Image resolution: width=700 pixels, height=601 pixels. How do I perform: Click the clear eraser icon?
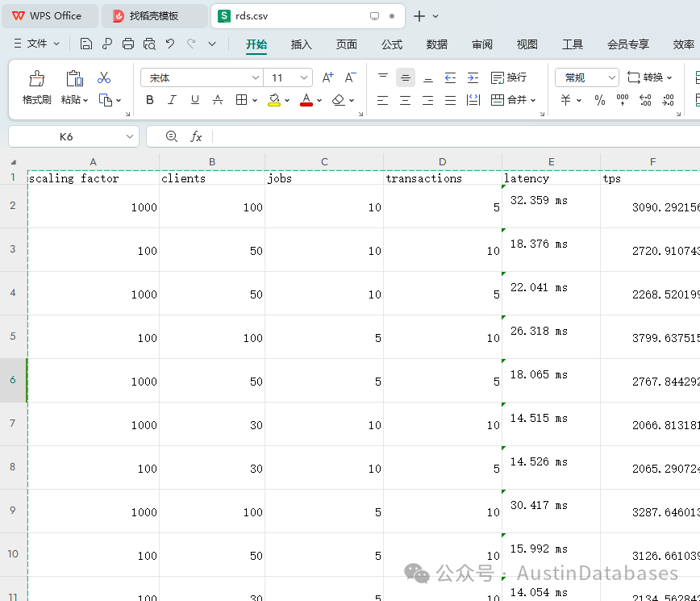pos(339,100)
